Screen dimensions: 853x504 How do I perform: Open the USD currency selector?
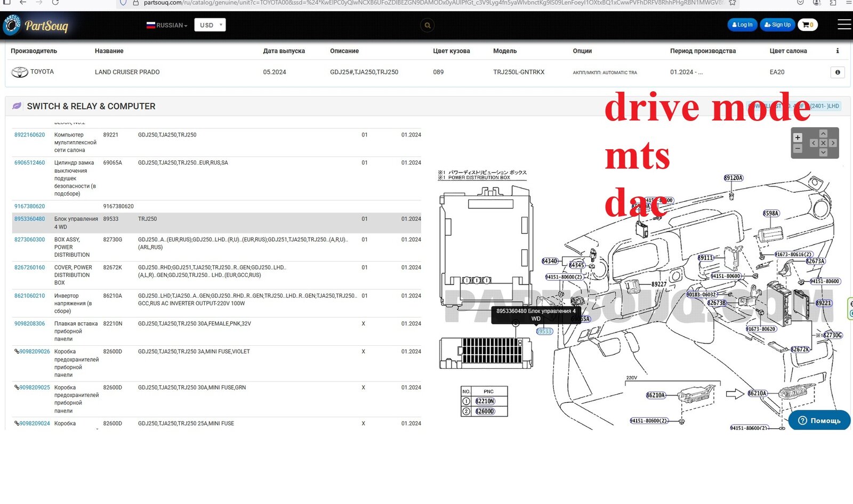coord(210,25)
